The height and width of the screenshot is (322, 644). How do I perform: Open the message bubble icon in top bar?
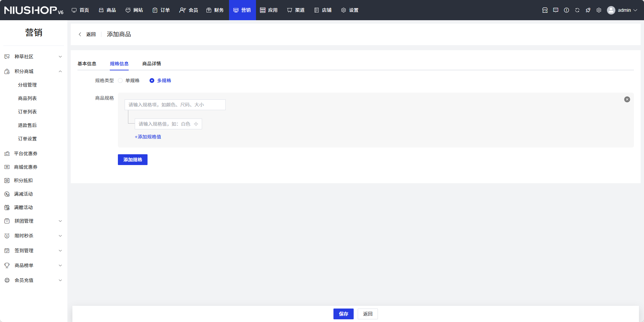pyautogui.click(x=556, y=10)
